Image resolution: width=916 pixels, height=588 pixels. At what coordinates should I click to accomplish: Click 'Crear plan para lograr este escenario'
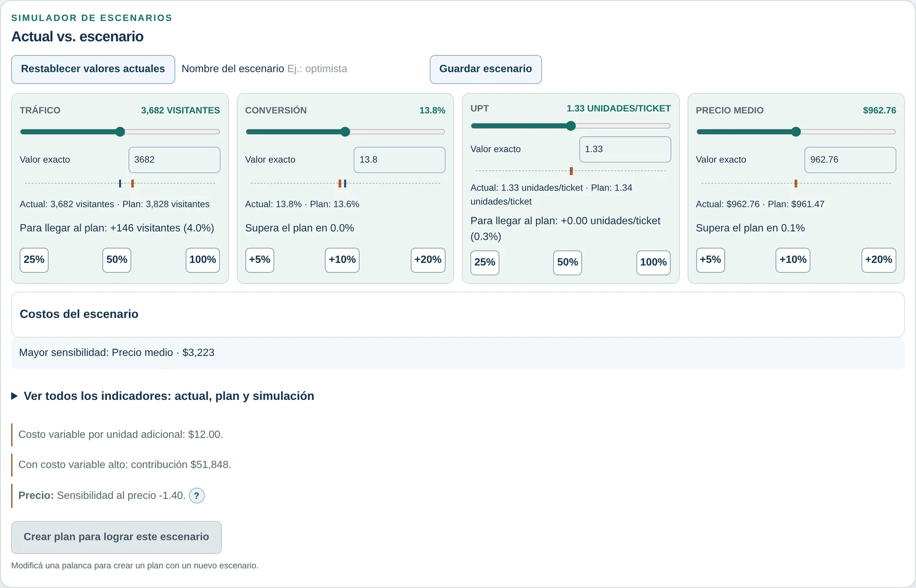[x=117, y=537]
